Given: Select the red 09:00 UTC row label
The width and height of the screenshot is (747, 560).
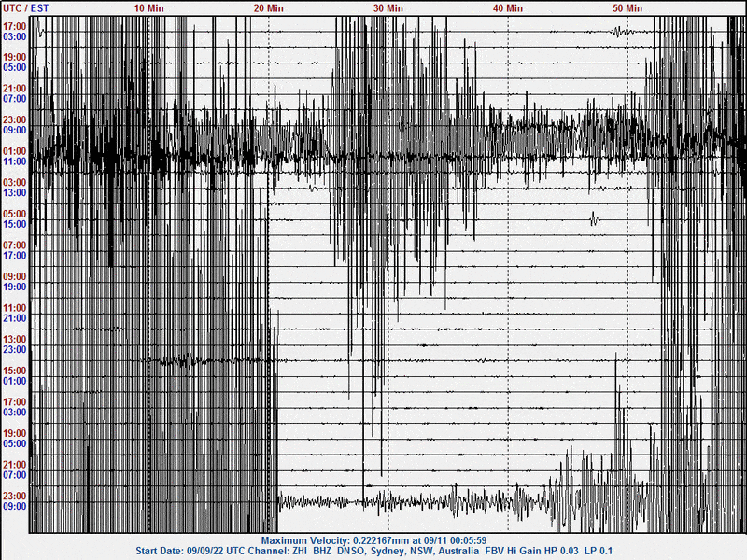Looking at the screenshot, I should [x=14, y=276].
